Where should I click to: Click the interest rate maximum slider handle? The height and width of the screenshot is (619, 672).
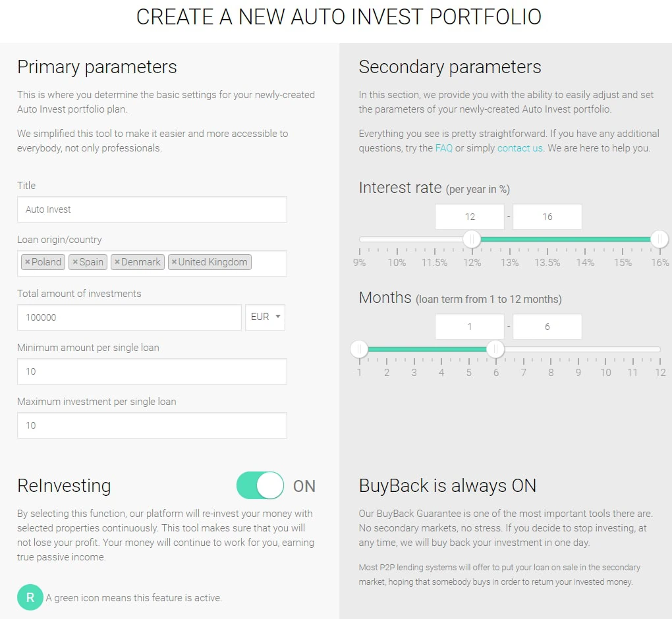pyautogui.click(x=659, y=239)
